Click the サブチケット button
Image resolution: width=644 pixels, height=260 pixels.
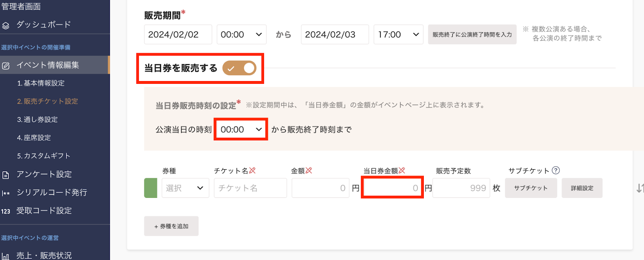(x=530, y=188)
